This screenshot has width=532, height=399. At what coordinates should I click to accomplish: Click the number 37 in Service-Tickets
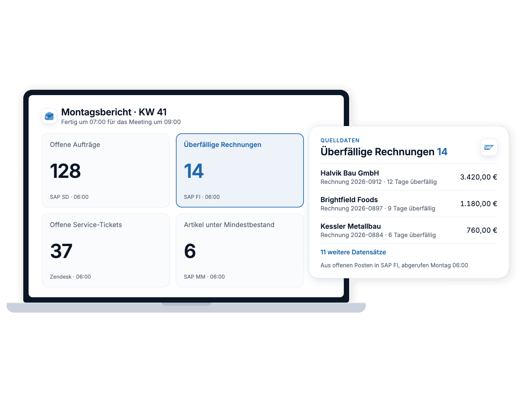pyautogui.click(x=62, y=251)
